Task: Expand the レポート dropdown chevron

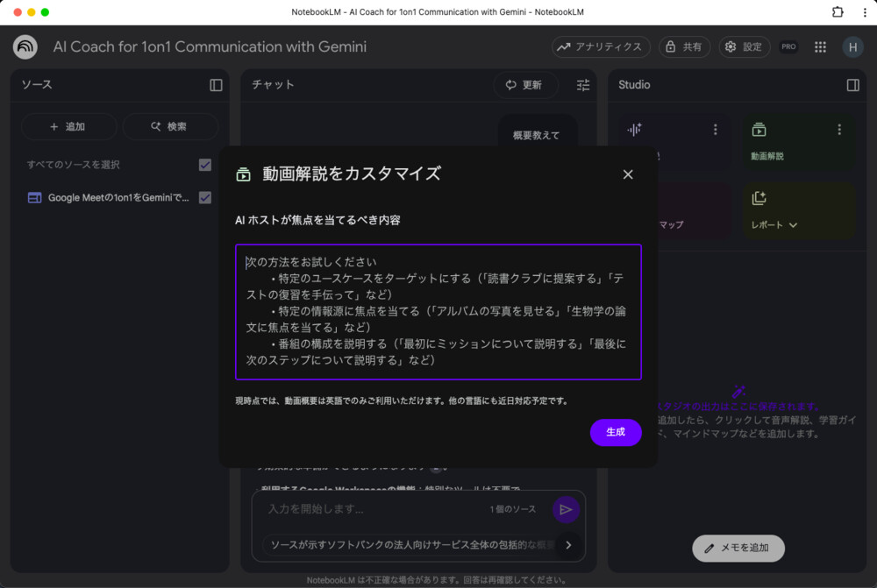Action: click(x=792, y=224)
